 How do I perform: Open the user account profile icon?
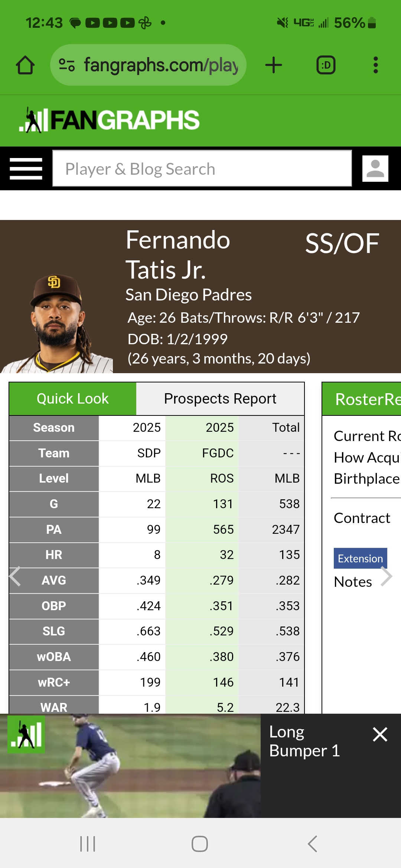pyautogui.click(x=375, y=168)
